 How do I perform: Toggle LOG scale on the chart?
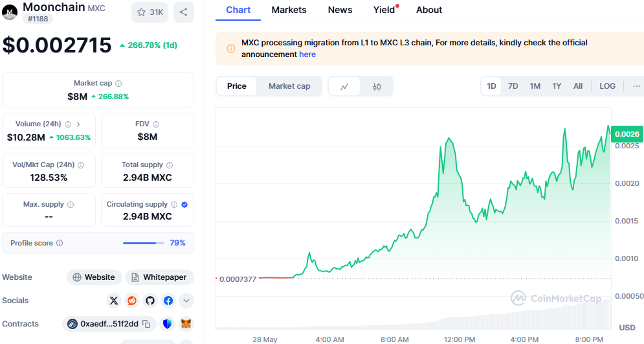click(607, 86)
